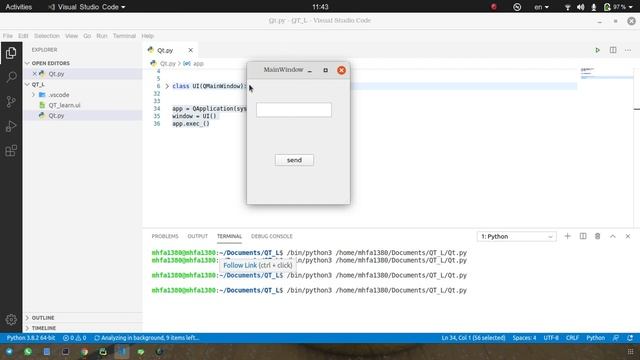Open notifications bell in status bar
The width and height of the screenshot is (640, 360).
click(630, 338)
